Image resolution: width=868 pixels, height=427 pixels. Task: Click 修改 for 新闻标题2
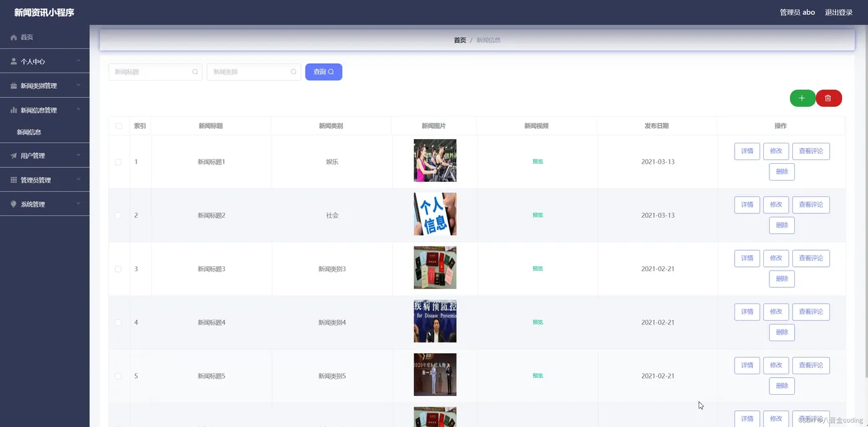(x=776, y=205)
